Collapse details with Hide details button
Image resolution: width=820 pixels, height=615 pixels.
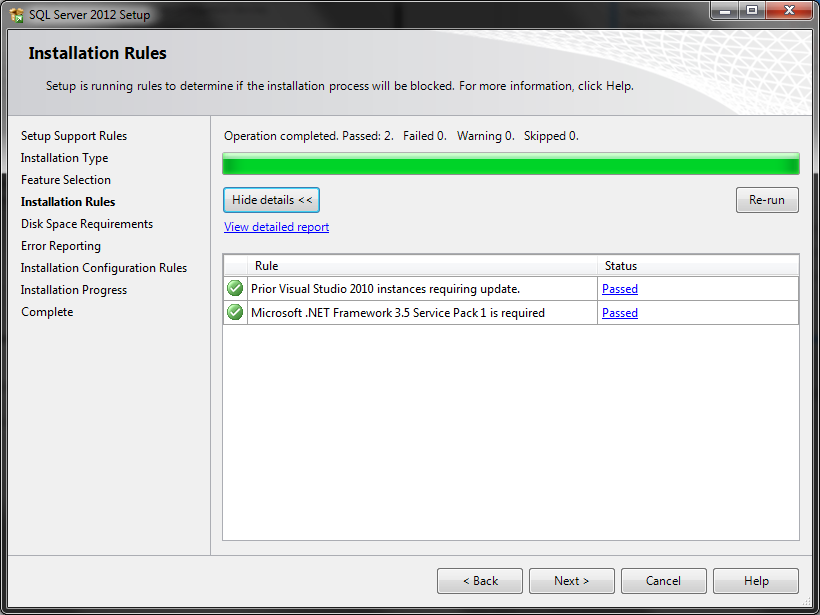[x=271, y=200]
